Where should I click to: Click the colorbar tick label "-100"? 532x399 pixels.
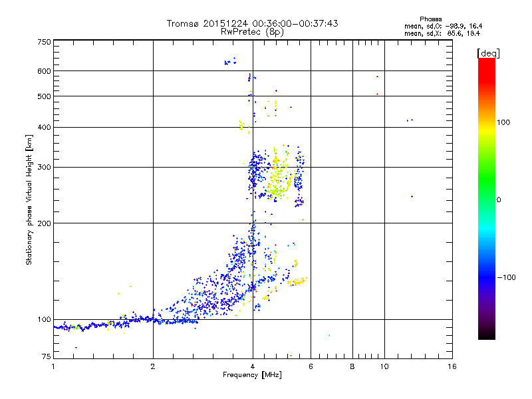click(x=506, y=277)
